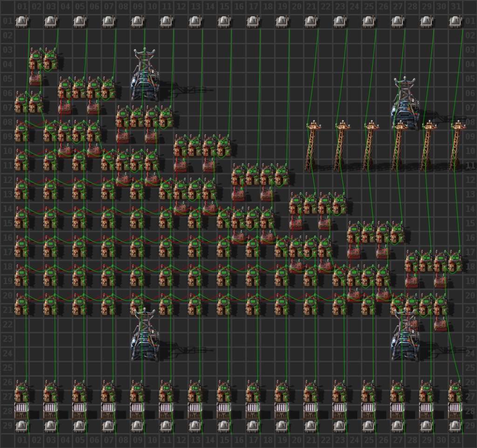Image resolution: width=477 pixels, height=448 pixels.
Task: Open the red constant combinator at column 30, row 22
Action: click(440, 325)
